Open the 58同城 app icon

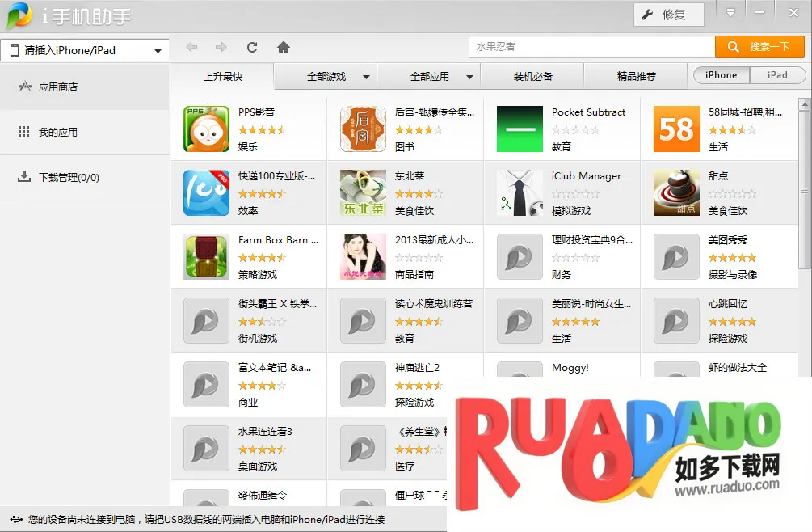676,129
